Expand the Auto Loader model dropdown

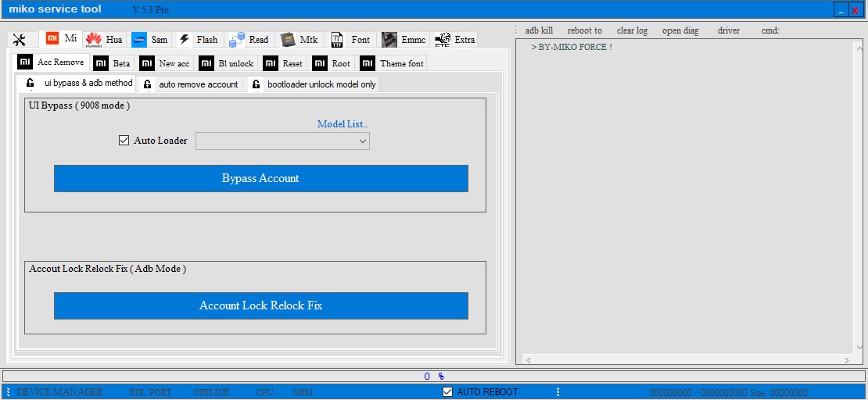coord(363,141)
